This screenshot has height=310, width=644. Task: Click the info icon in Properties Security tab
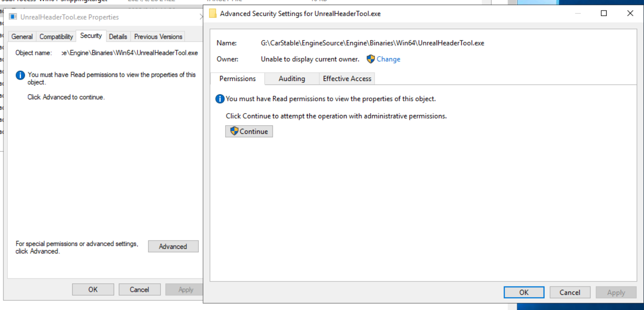pos(20,75)
